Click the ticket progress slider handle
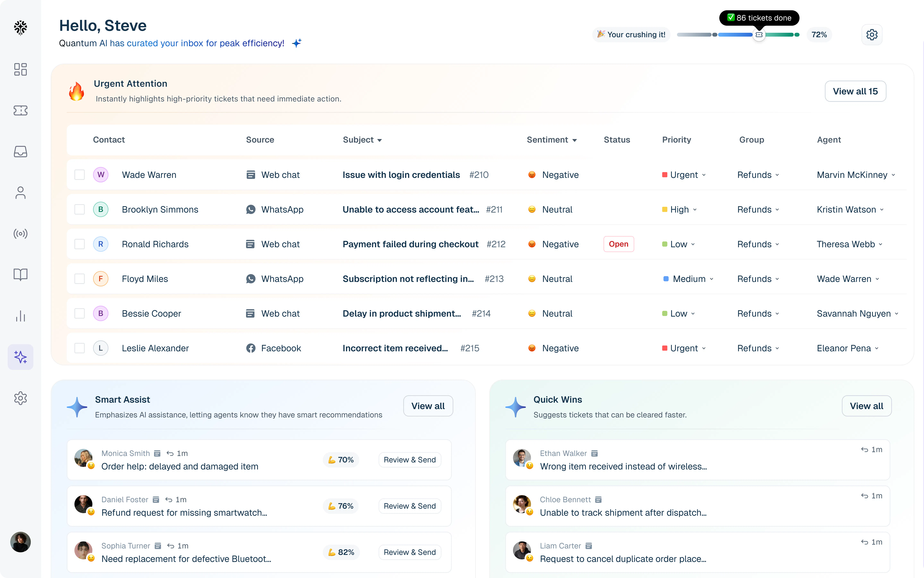 coord(759,35)
